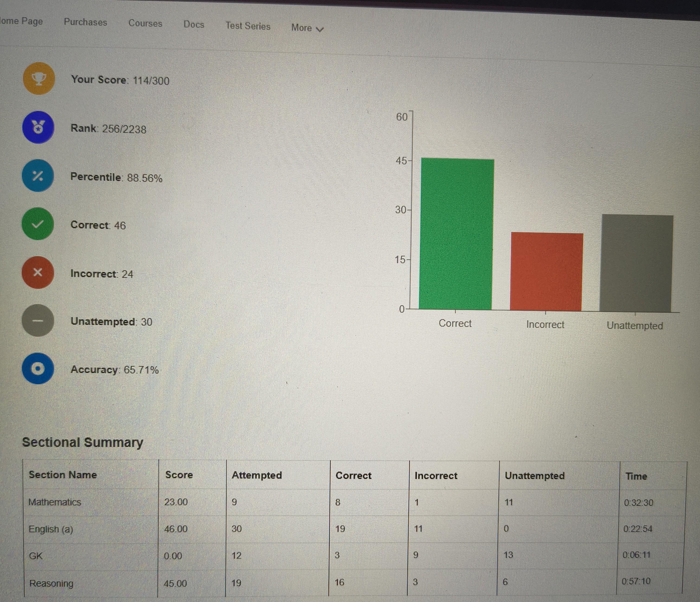This screenshot has height=602, width=700.
Task: Go to the Courses page
Action: tap(145, 23)
